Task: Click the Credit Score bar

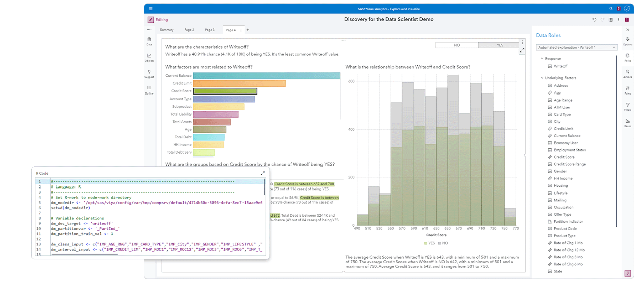Action: (225, 91)
